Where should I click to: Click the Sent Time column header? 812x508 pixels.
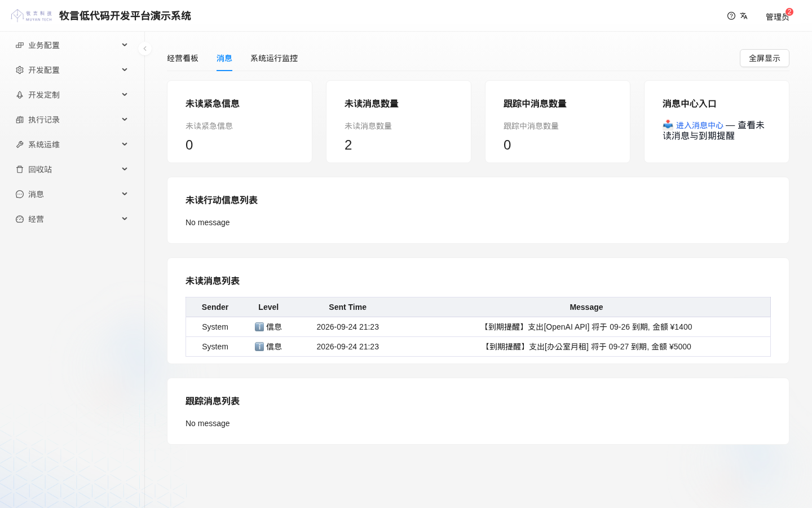(348, 307)
